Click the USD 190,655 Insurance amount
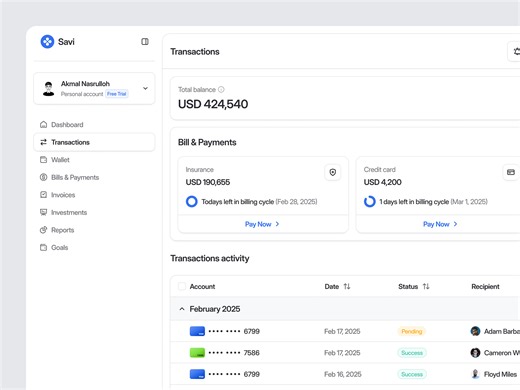 [x=208, y=182]
